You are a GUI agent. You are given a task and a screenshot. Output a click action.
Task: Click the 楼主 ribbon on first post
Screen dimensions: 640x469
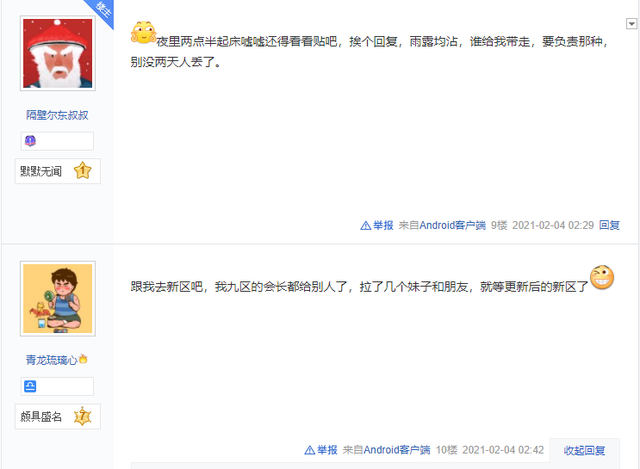pyautogui.click(x=101, y=11)
